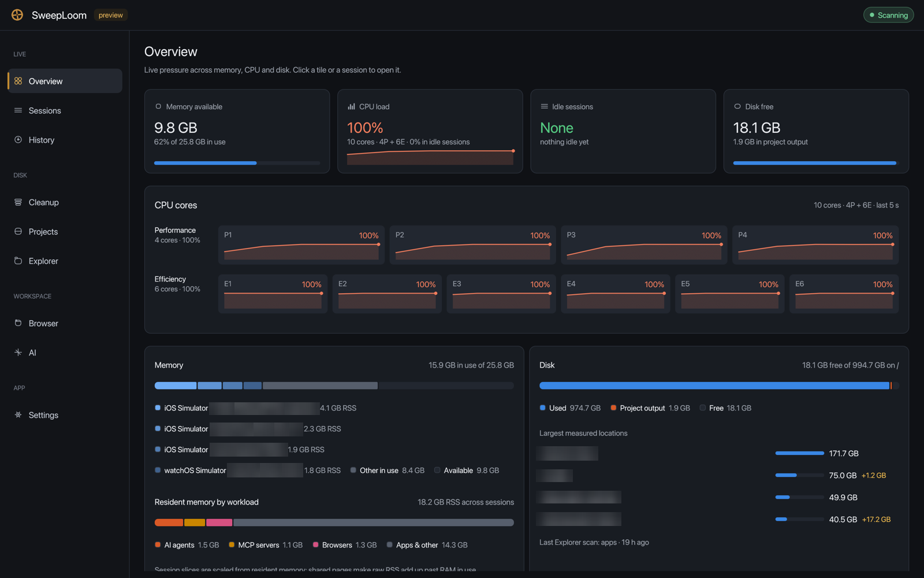Go to the History page
924x578 pixels.
coord(65,140)
